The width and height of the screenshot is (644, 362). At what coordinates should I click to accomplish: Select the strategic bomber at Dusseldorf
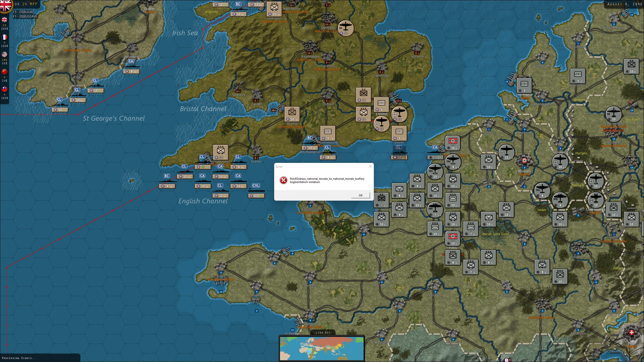614,114
